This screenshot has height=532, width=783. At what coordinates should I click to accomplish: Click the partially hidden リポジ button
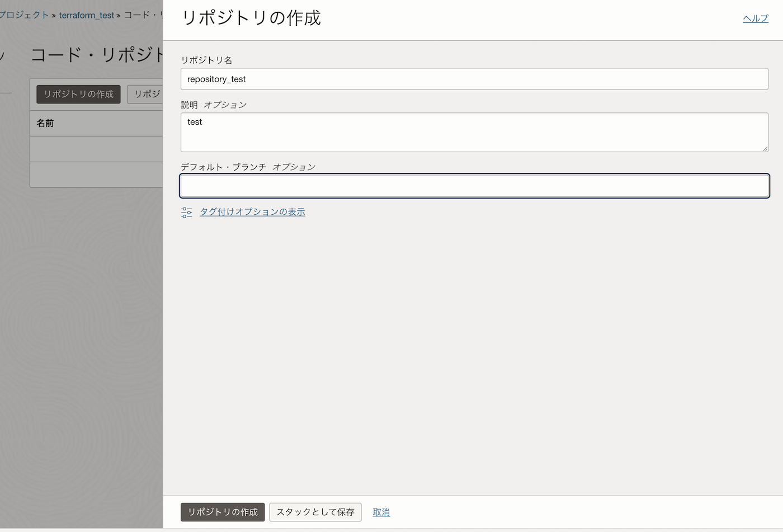coord(145,94)
